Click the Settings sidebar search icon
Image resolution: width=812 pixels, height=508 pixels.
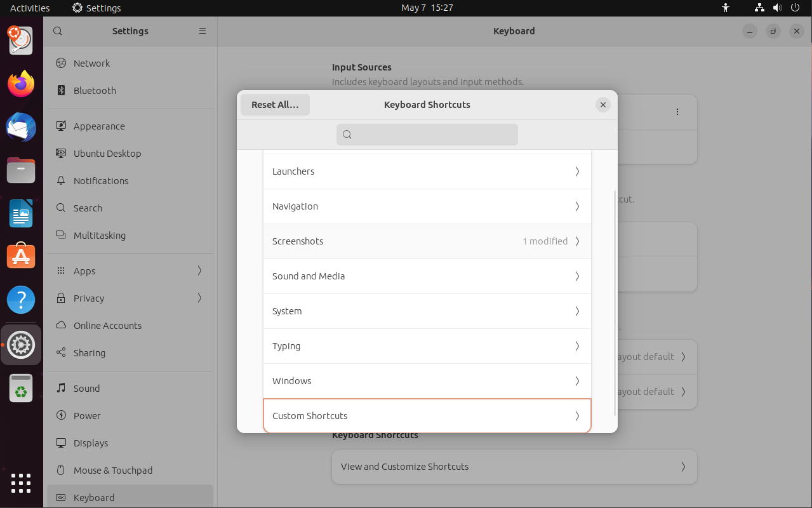pos(58,31)
